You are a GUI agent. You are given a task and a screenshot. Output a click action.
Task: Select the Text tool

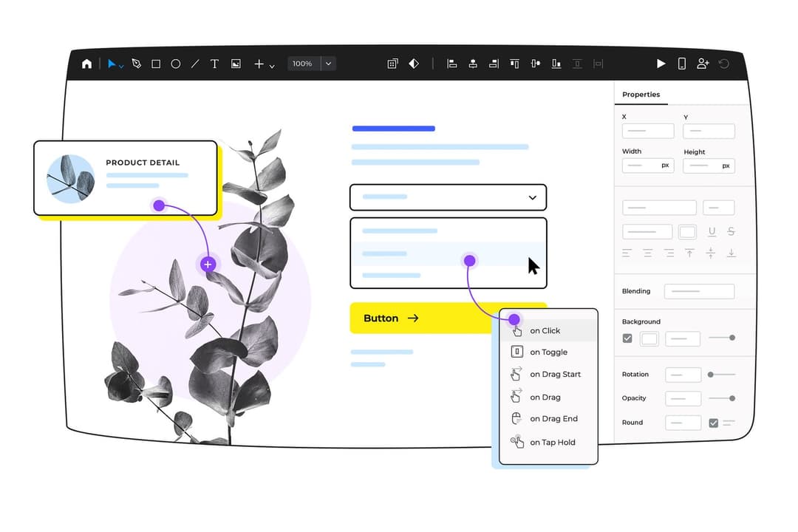(x=215, y=64)
